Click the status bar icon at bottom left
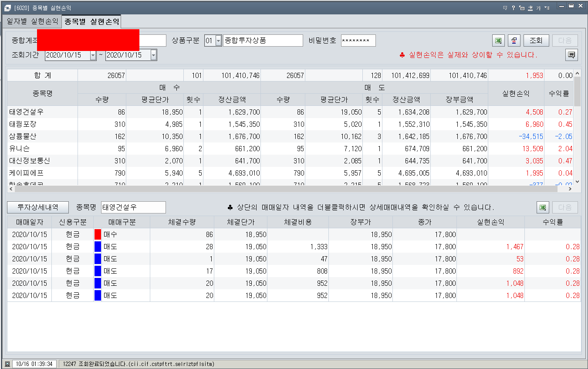Screen dimensions: 588x369 7,364
